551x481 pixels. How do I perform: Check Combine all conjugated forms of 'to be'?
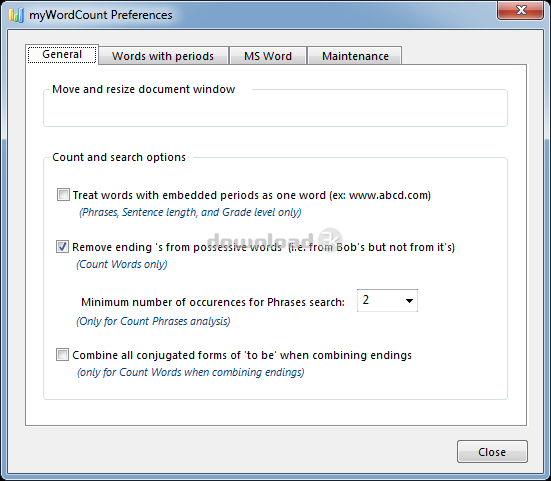click(62, 355)
